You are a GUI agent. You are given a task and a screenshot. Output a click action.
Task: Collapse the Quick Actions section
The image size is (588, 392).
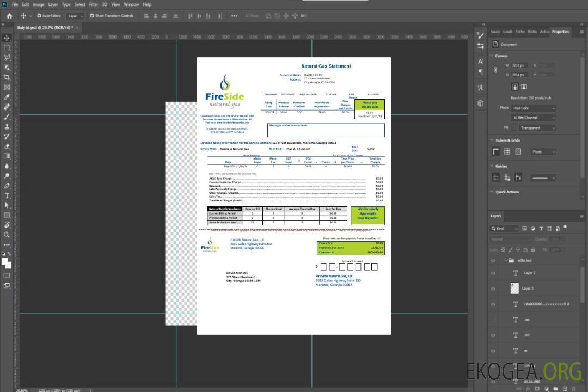492,192
